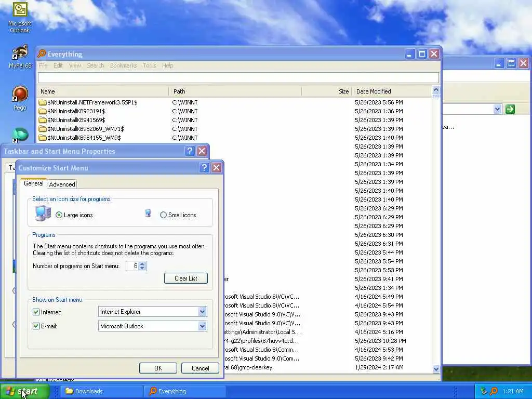Click Cancel in Customize Start Menu
The height and width of the screenshot is (399, 532).
200,368
